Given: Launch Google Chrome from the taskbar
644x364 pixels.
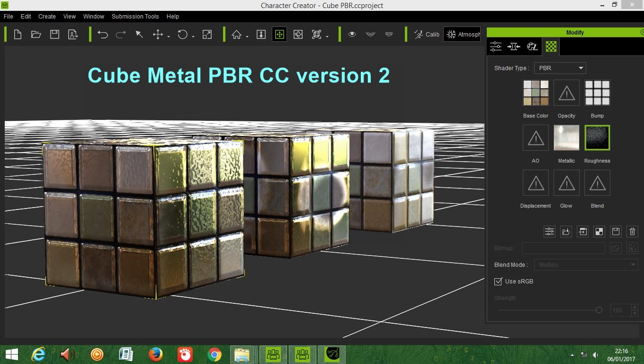Looking at the screenshot, I should [x=214, y=354].
